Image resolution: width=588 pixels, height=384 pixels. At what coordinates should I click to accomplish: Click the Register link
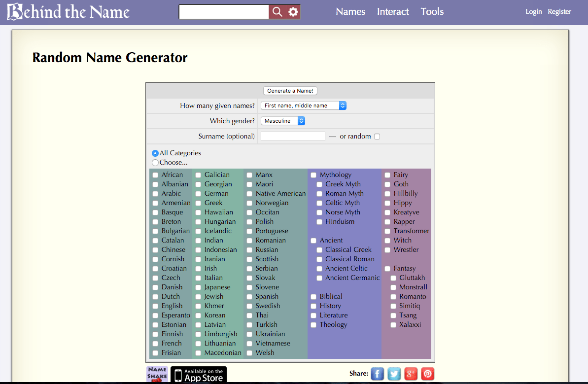[x=559, y=12]
